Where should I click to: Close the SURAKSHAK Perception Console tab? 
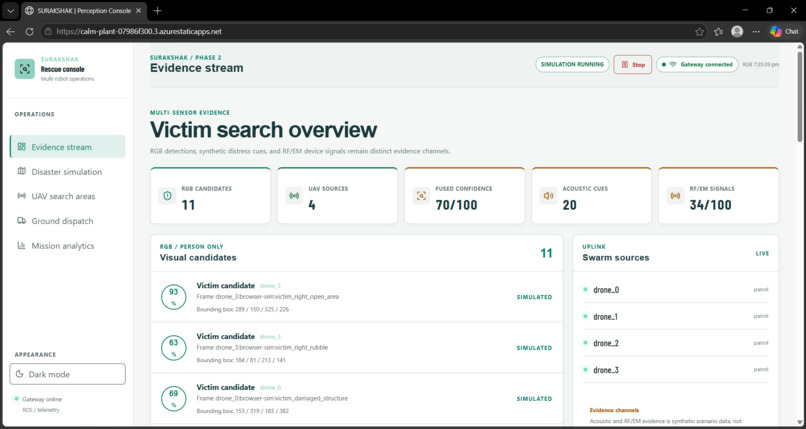(x=139, y=11)
